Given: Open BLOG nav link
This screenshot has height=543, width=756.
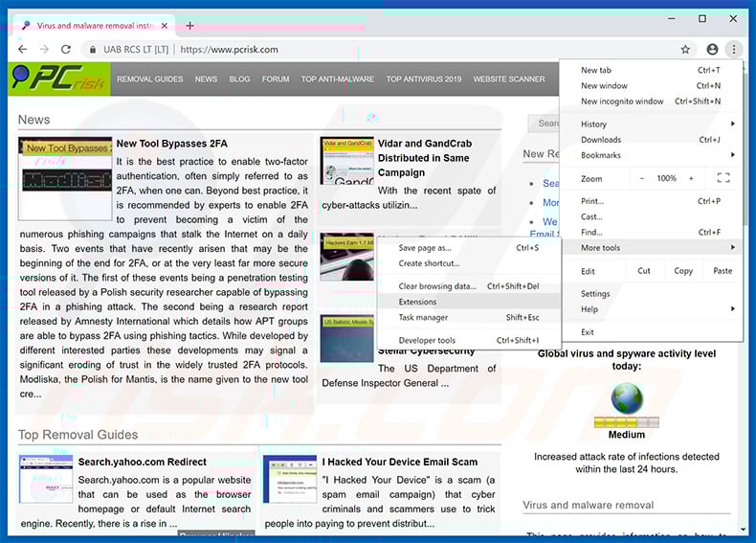Looking at the screenshot, I should (x=239, y=79).
